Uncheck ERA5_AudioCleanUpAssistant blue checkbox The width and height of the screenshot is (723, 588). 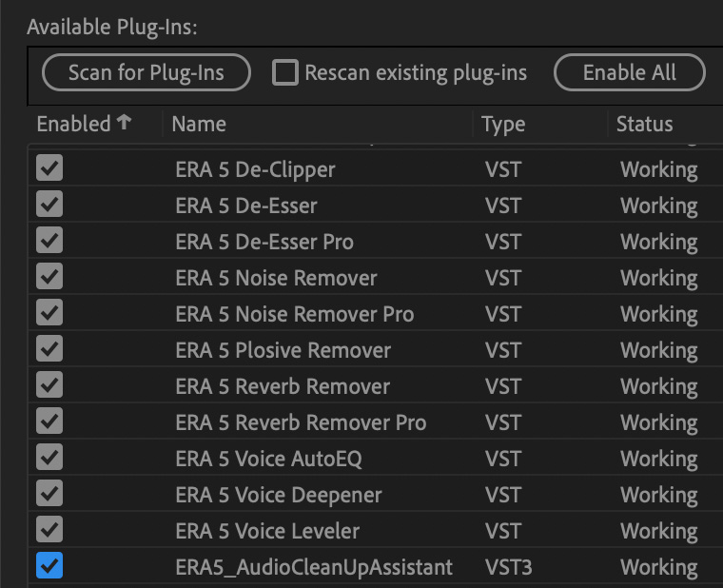[x=49, y=565]
